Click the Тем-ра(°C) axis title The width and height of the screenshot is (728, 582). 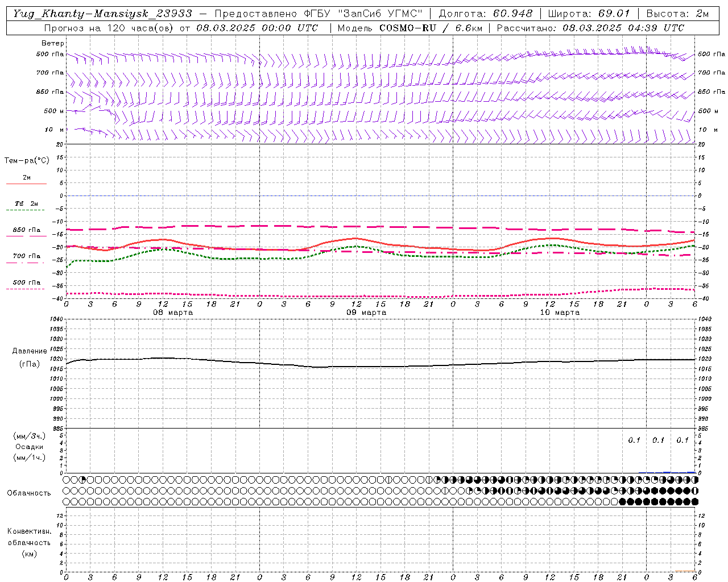tap(27, 161)
